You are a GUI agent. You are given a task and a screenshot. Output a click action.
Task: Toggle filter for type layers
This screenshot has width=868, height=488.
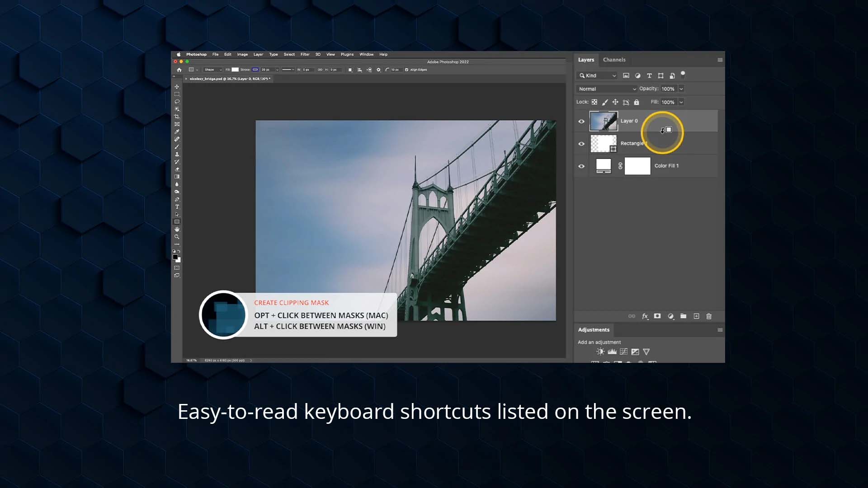tap(649, 75)
